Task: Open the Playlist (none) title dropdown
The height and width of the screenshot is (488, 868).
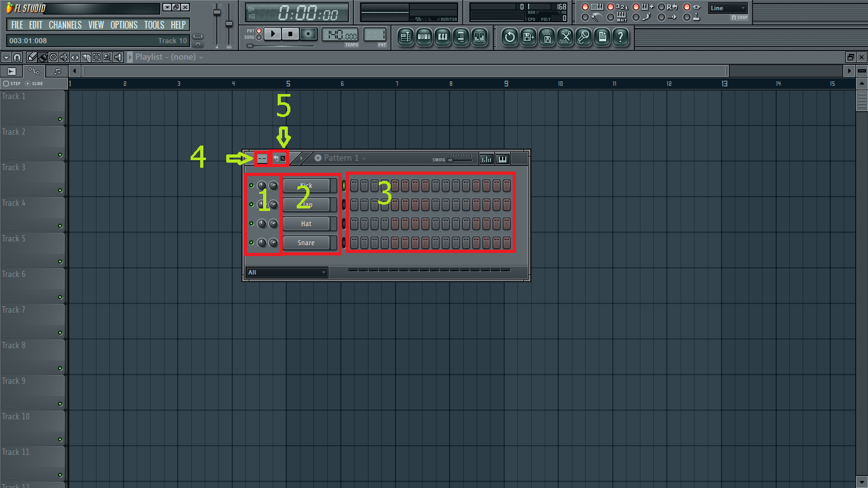Action: (x=169, y=57)
